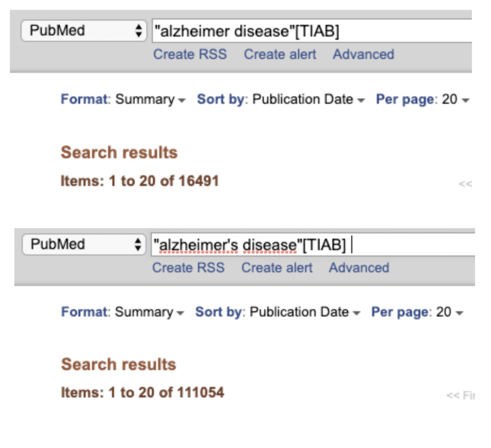
Task: Expand lower Sort by Publication Date menu
Action: pos(278,312)
